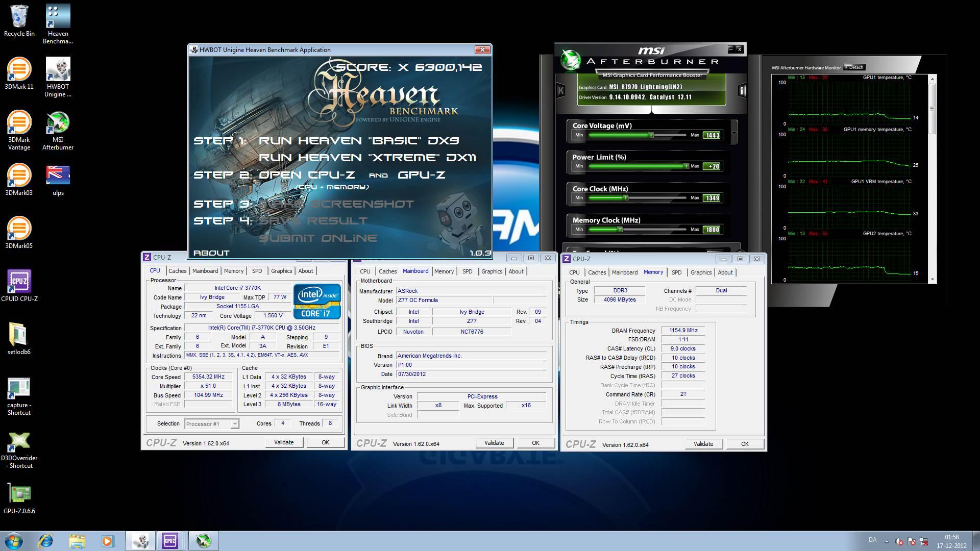This screenshot has width=980, height=551.
Task: Click the Core Clock slider handle
Action: click(626, 198)
